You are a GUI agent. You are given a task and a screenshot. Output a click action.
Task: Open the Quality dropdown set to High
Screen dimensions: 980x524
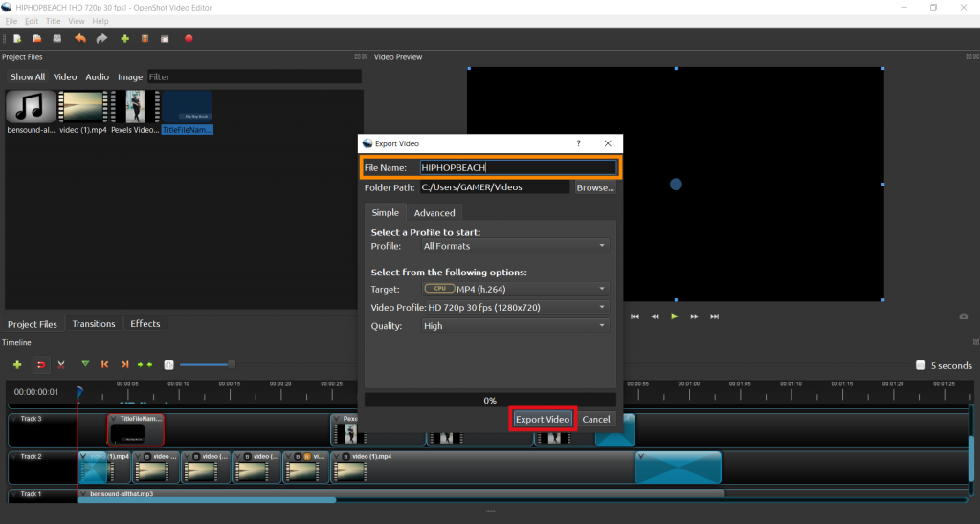[515, 326]
